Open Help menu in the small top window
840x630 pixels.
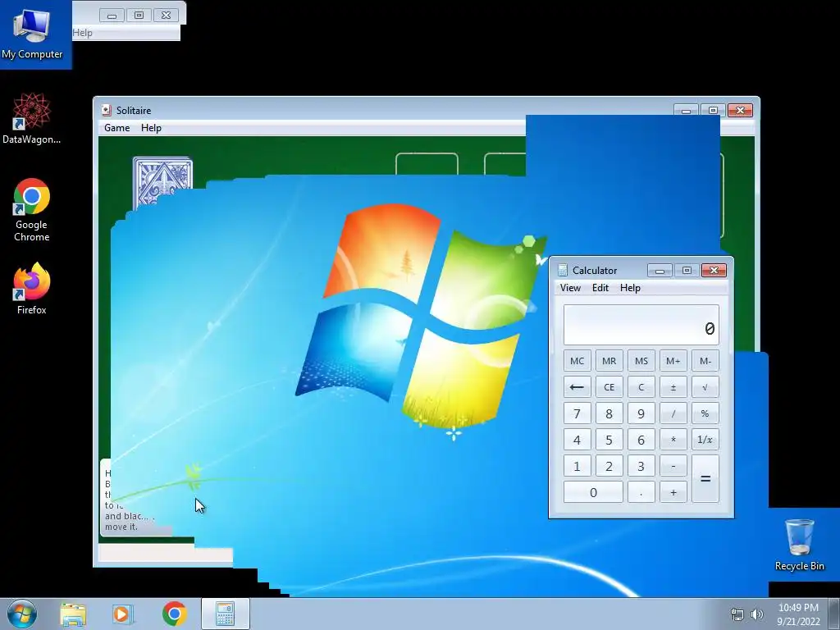click(x=83, y=33)
